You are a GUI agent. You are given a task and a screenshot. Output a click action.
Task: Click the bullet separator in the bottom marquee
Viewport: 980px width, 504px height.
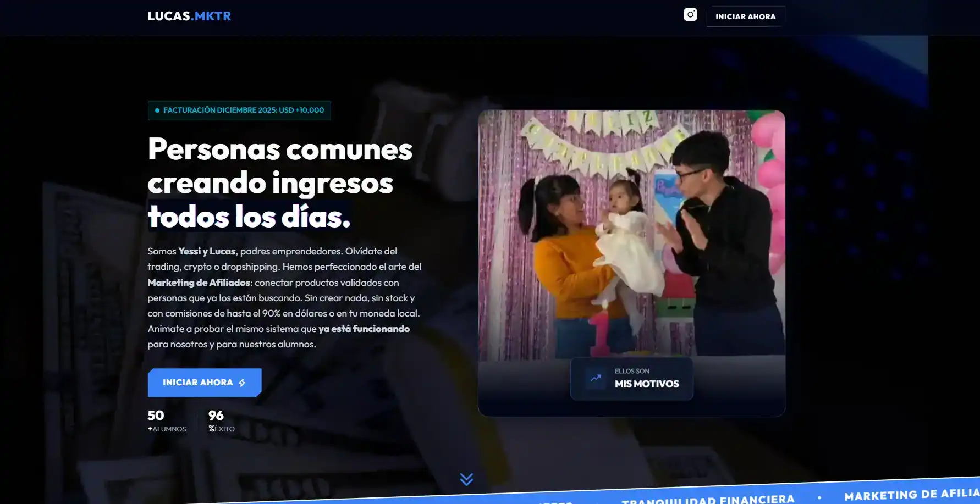(819, 497)
